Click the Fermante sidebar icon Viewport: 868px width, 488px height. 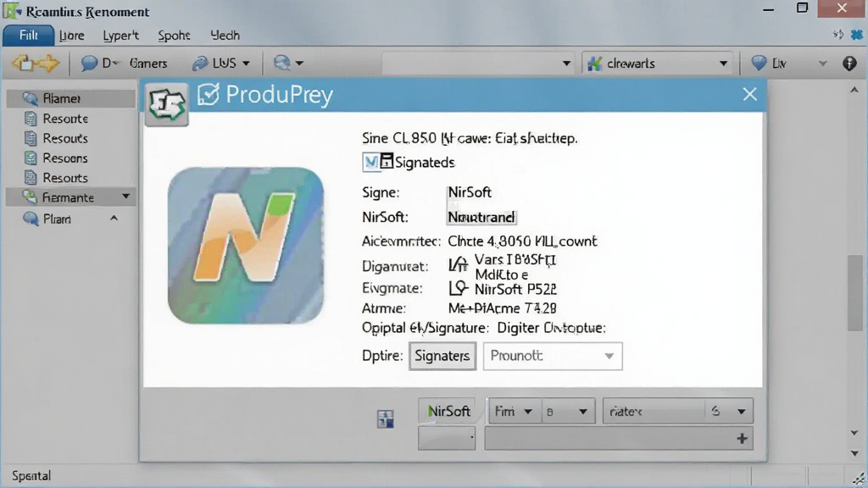click(30, 197)
